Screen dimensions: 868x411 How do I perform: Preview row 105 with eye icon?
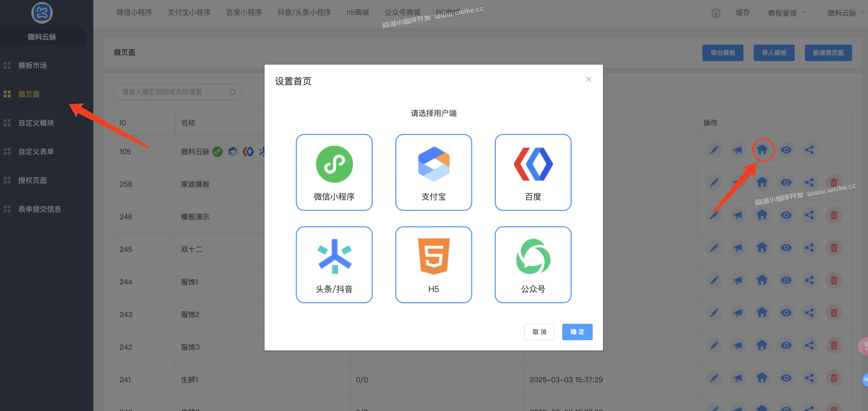tap(786, 150)
